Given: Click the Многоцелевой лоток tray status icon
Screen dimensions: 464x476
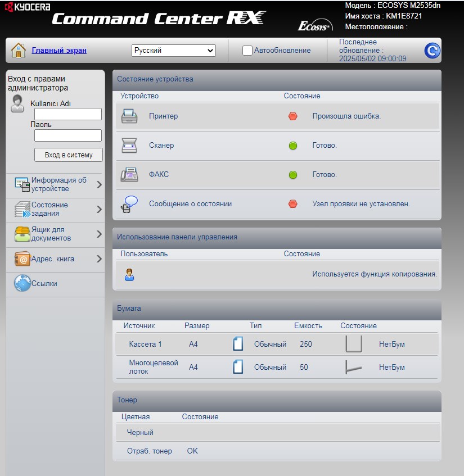Looking at the screenshot, I should pos(353,368).
